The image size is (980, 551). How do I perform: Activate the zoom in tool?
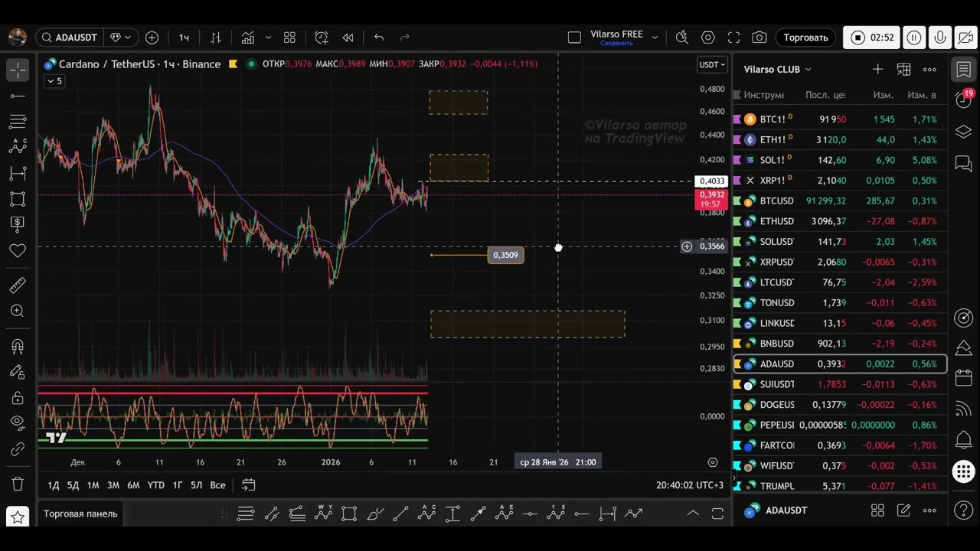coord(18,311)
